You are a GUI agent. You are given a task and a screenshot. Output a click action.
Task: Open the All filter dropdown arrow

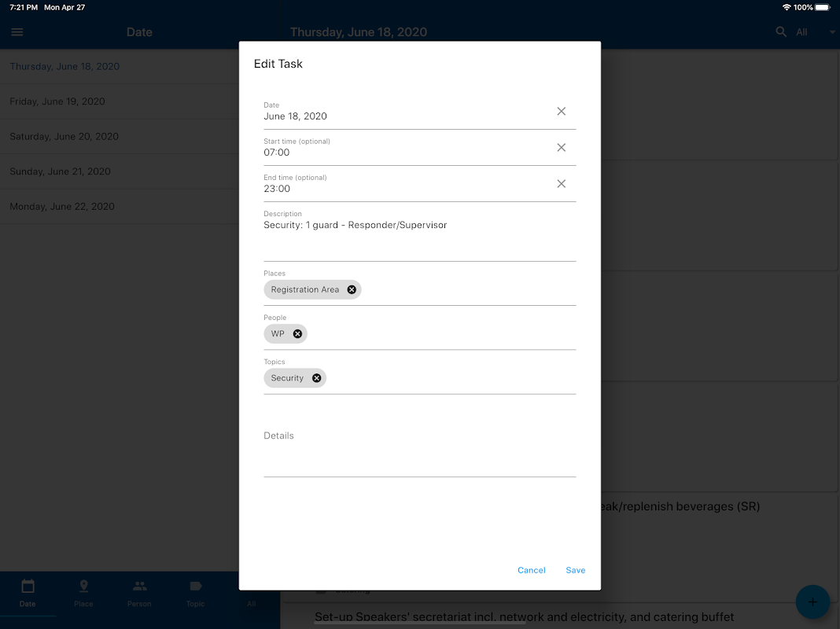tap(832, 32)
